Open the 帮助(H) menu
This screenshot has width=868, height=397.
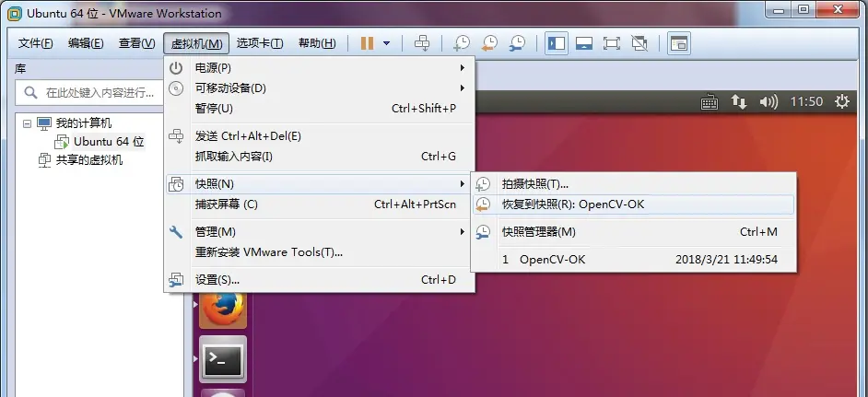click(317, 43)
